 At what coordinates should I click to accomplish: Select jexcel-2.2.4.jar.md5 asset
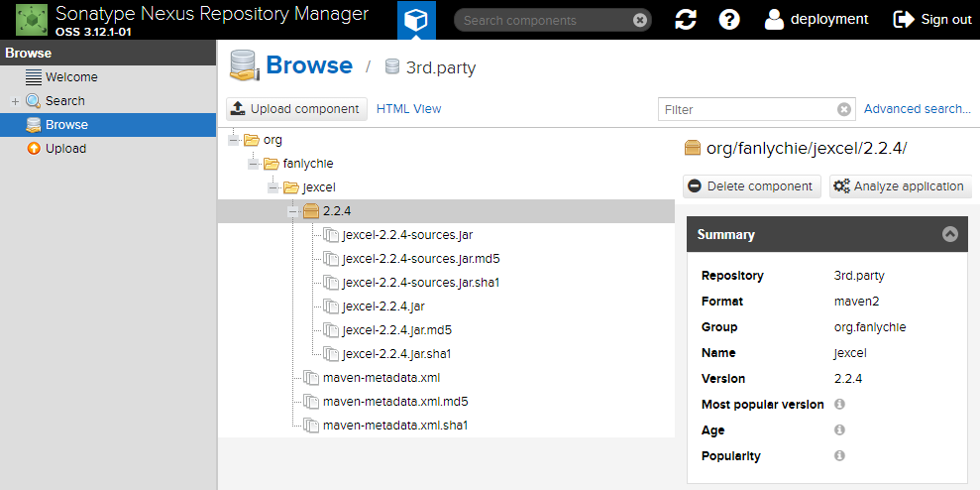pyautogui.click(x=397, y=329)
